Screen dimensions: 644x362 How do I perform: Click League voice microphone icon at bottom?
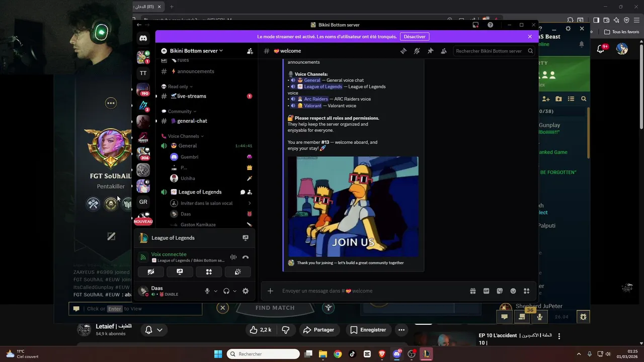(540, 317)
